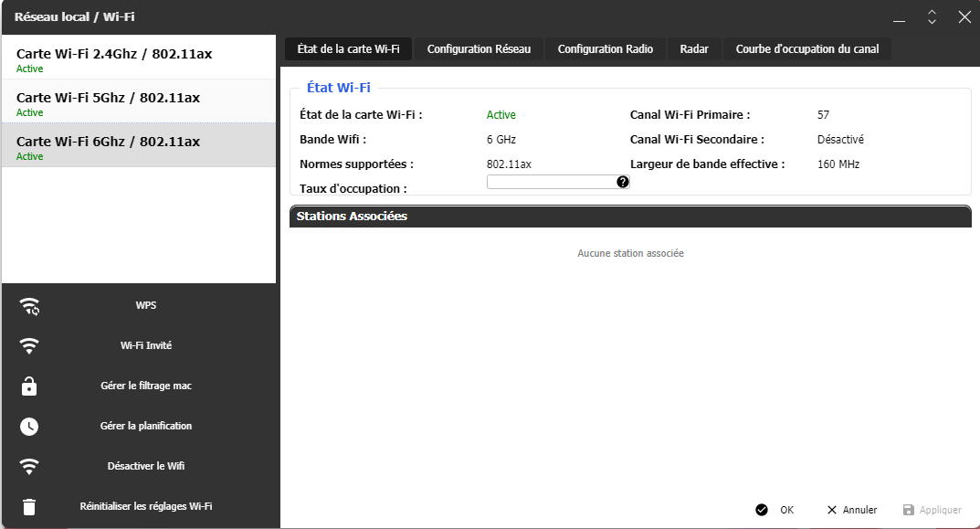Click the clock icon for planification

[29, 427]
